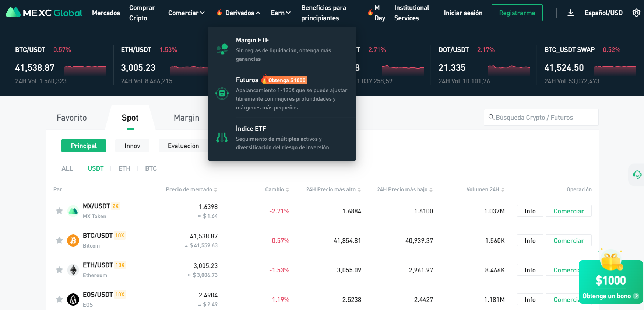Click the search magnifier icon
The width and height of the screenshot is (644, 310).
click(491, 117)
